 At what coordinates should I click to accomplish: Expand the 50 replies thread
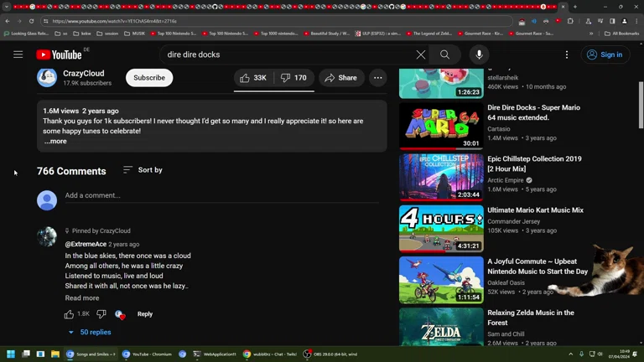90,332
